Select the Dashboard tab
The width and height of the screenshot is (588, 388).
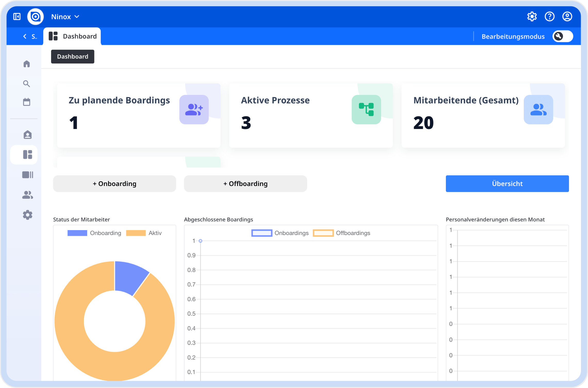[x=72, y=36]
